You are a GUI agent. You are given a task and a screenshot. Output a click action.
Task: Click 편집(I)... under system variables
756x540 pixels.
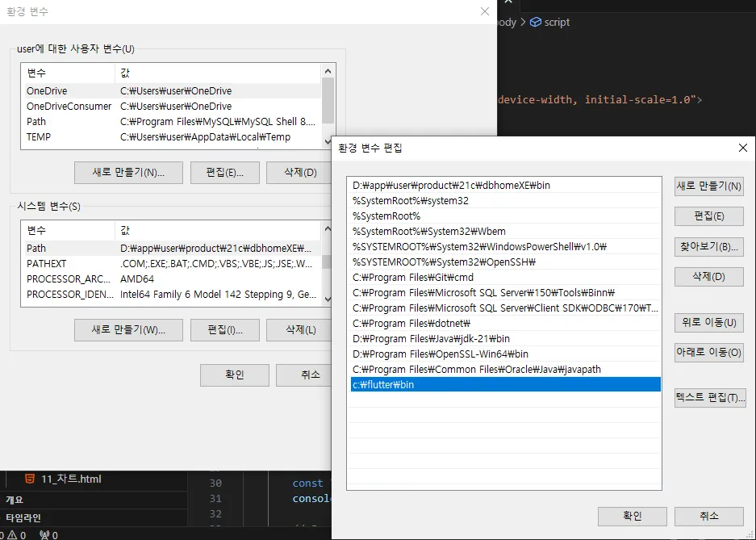tap(224, 330)
